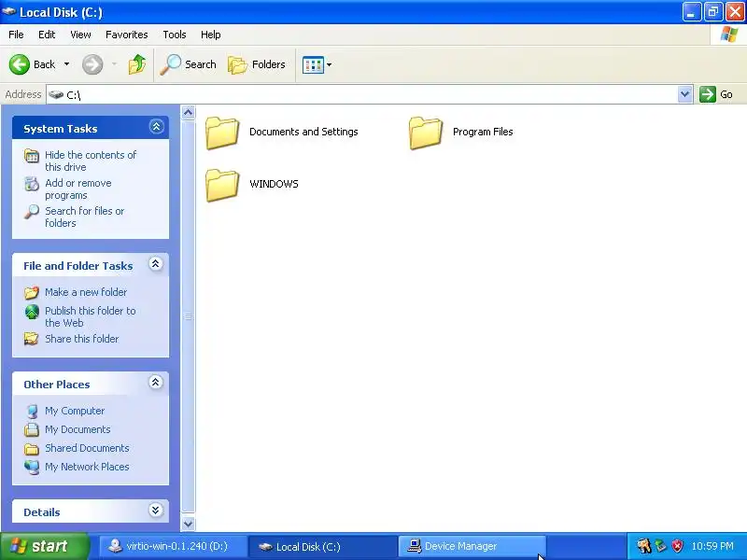
Task: Collapse the Other Places panel
Action: coord(155,383)
